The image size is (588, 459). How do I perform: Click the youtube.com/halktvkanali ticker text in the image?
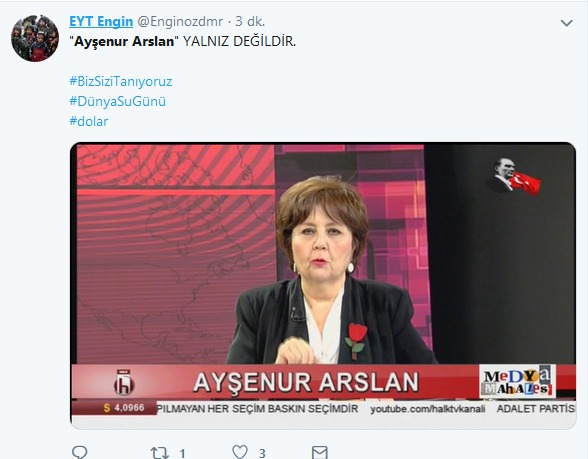pos(428,409)
